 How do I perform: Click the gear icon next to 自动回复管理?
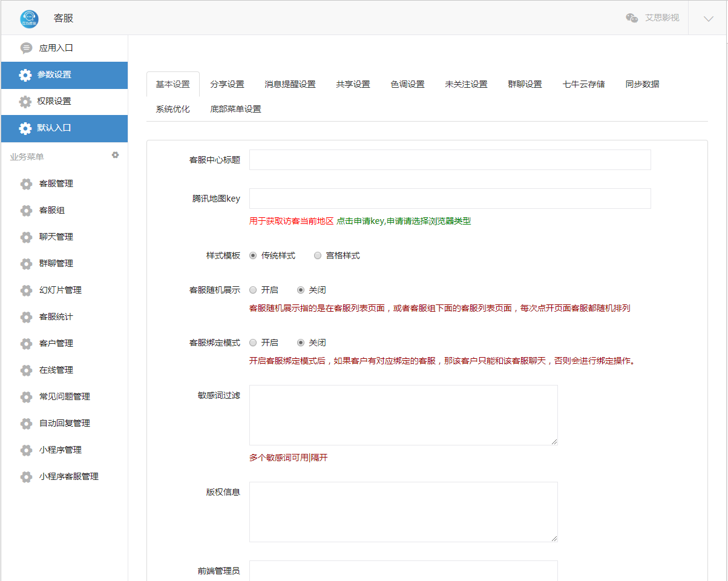click(x=26, y=424)
